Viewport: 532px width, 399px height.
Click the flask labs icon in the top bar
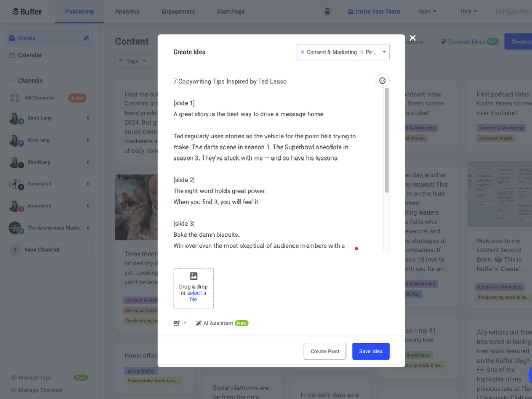coord(327,11)
